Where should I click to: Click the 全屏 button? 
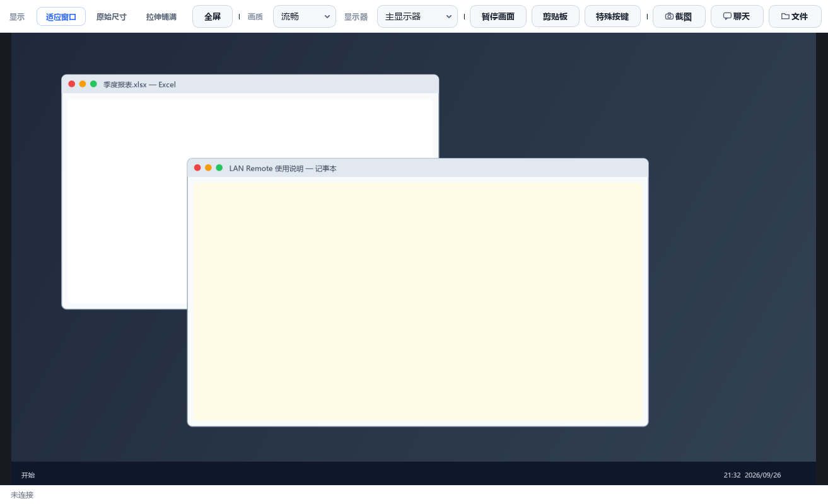tap(213, 16)
